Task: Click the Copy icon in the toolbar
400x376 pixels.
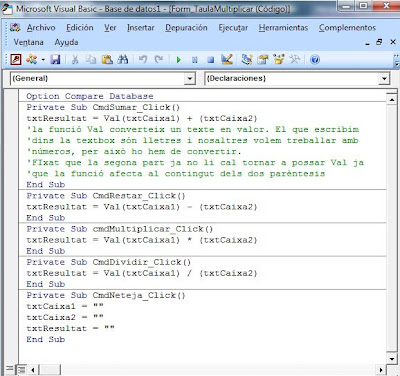Action: pos(91,60)
